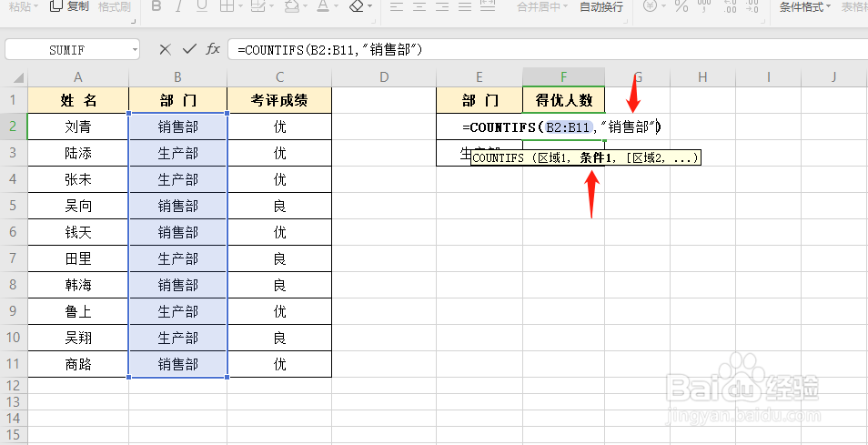Select column J header
Screen dimensions: 868x445
(x=834, y=77)
